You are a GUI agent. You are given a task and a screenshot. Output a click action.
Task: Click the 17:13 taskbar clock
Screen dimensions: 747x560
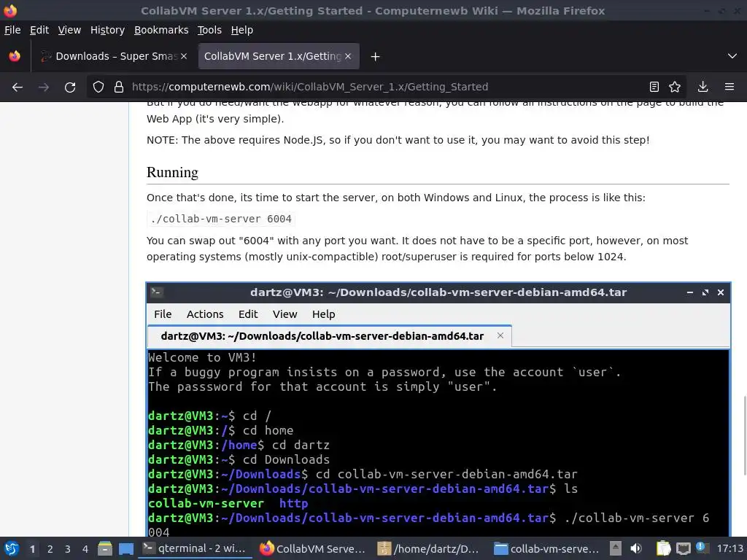(x=729, y=548)
